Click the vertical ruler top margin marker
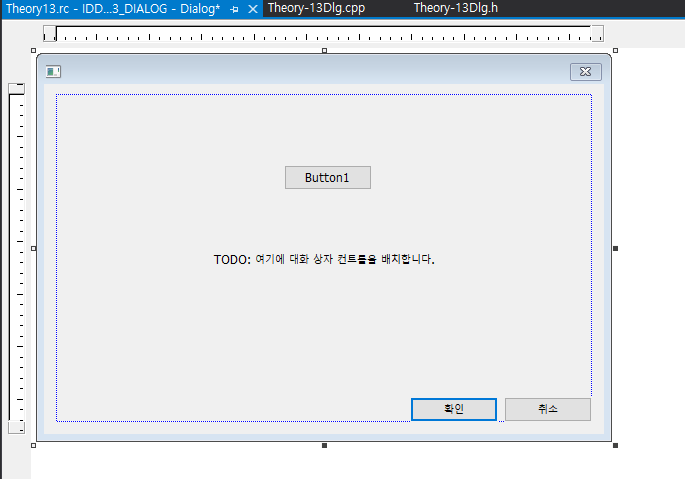The image size is (685, 479). pos(17,89)
